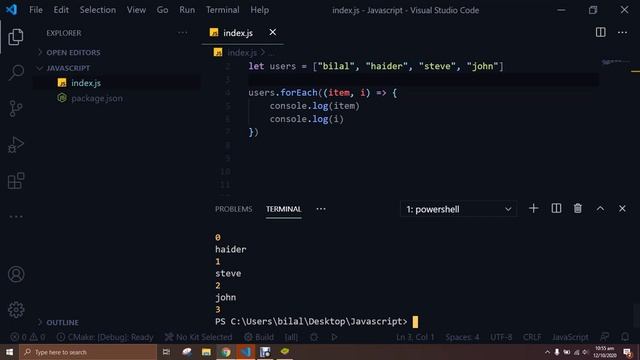Click the Visual Studio Code logo icon
The height and width of the screenshot is (360, 640).
(x=11, y=9)
